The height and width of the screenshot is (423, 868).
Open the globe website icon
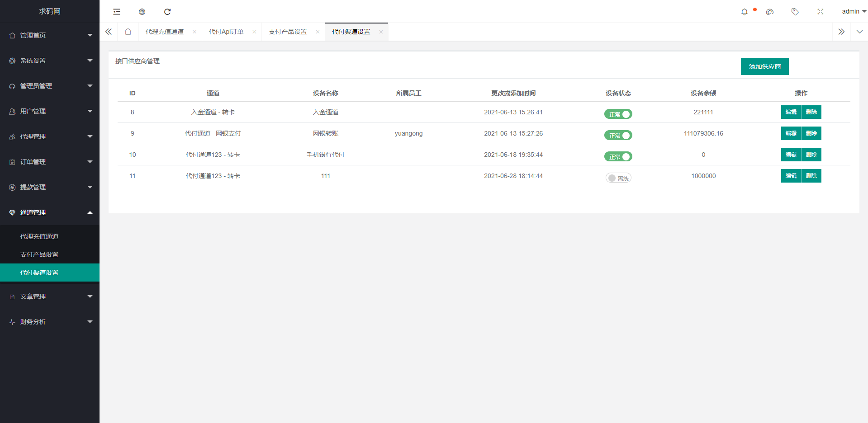point(142,12)
